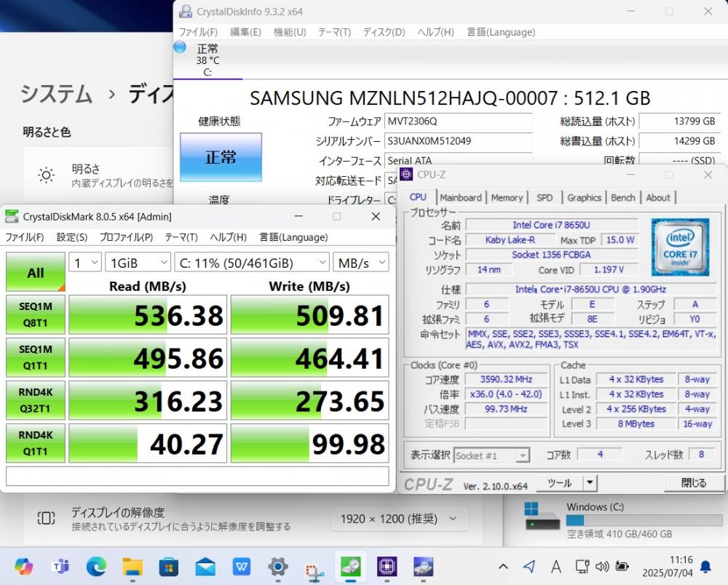Screen dimensions: 728x585
Task: Open test count dropdown showing 1
Action: [x=85, y=263]
